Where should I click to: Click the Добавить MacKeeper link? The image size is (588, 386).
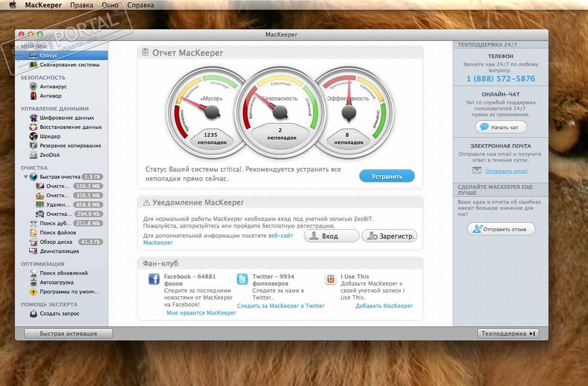click(x=384, y=306)
